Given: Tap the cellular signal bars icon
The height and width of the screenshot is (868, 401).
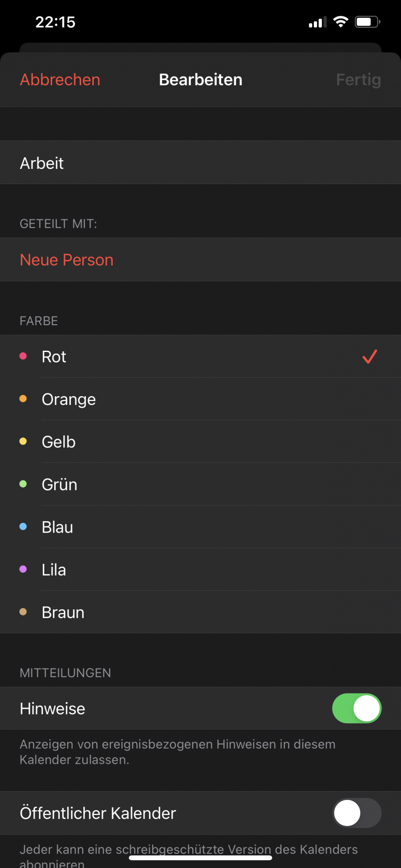Looking at the screenshot, I should (x=317, y=22).
